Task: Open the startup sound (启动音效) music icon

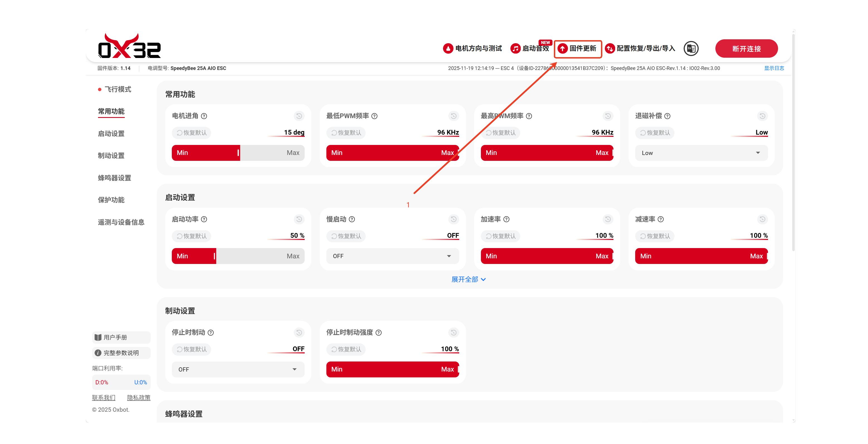Action: point(515,48)
